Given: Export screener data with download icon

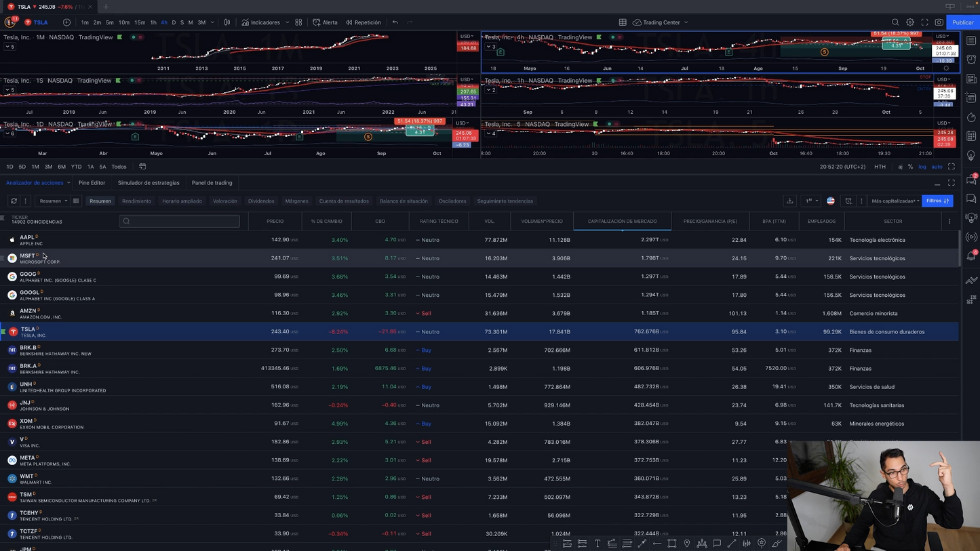Looking at the screenshot, I should 789,201.
